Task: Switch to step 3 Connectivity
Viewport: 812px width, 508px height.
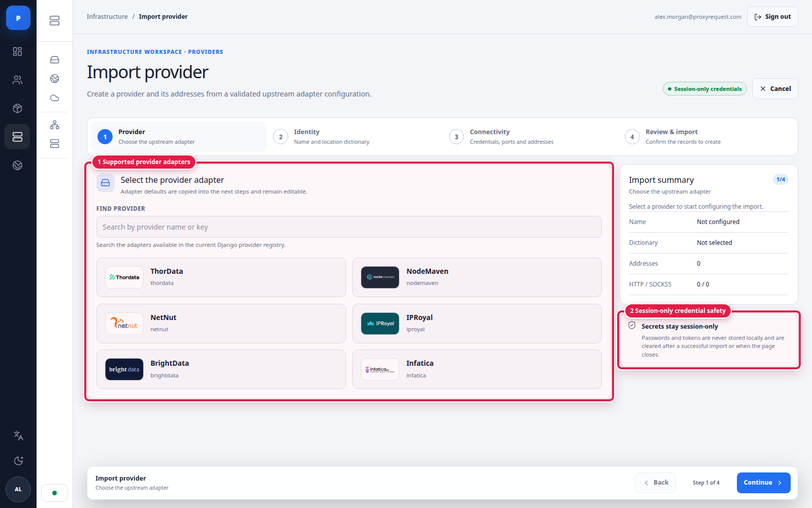Action: tap(530, 137)
